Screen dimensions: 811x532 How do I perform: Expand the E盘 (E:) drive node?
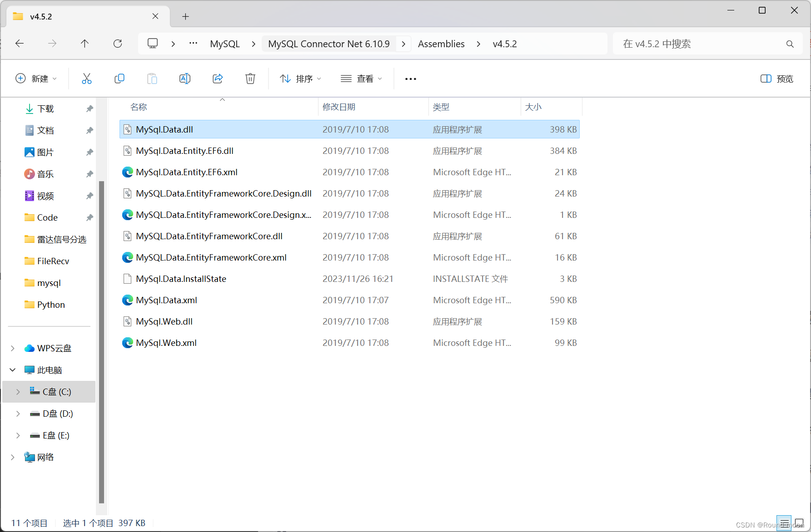coord(18,435)
